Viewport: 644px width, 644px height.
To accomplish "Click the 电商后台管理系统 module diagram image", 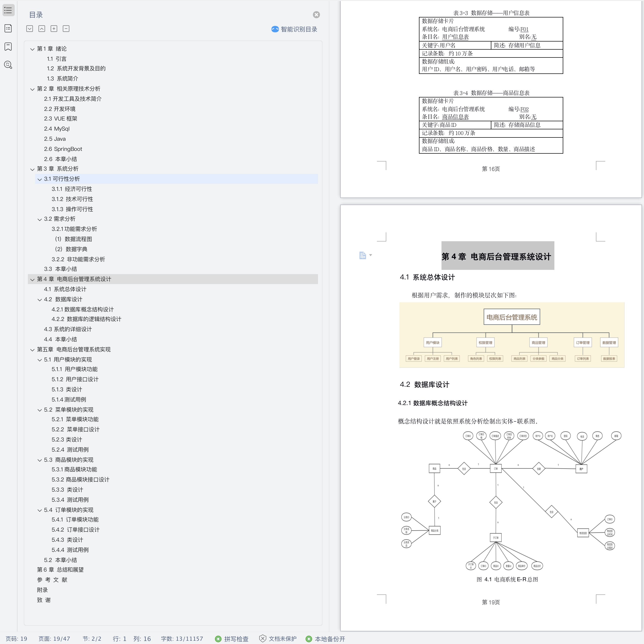I will coord(512,335).
